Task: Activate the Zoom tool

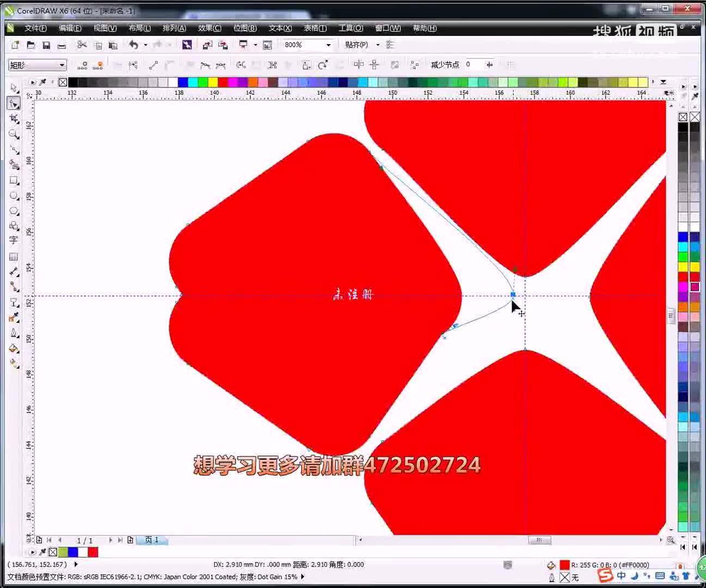Action: [x=14, y=134]
